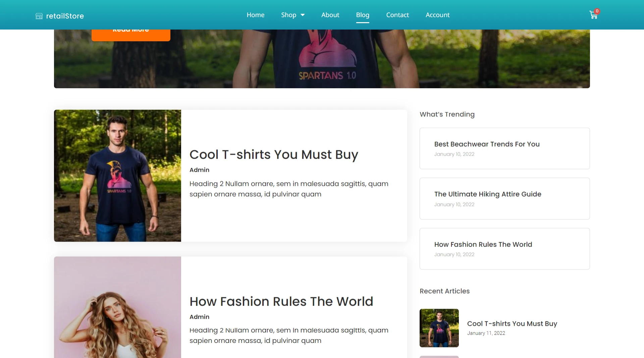Viewport: 644px width, 358px height.
Task: Open trending post The Ultimate Hiking Attire Guide
Action: (488, 194)
